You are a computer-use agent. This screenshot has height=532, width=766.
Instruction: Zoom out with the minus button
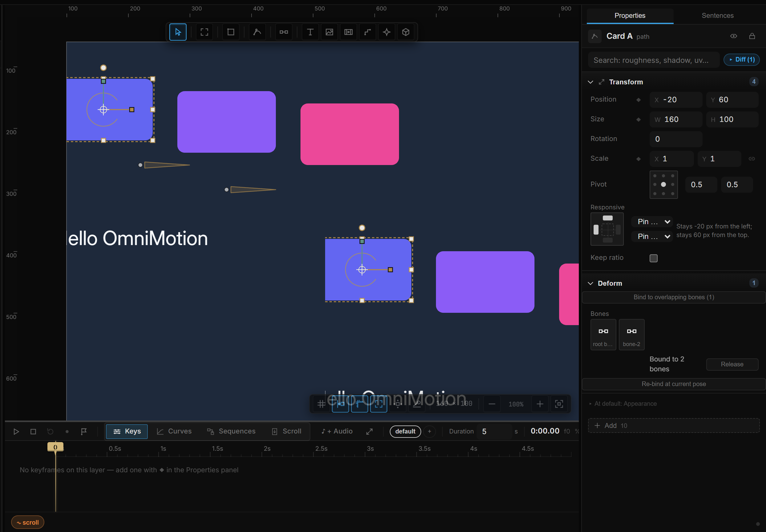tap(492, 404)
